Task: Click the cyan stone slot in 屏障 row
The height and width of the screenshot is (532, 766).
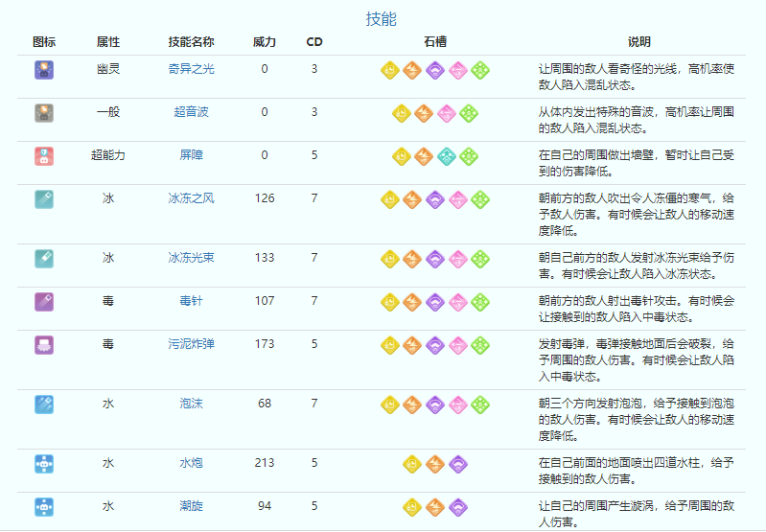Action: pos(447,155)
